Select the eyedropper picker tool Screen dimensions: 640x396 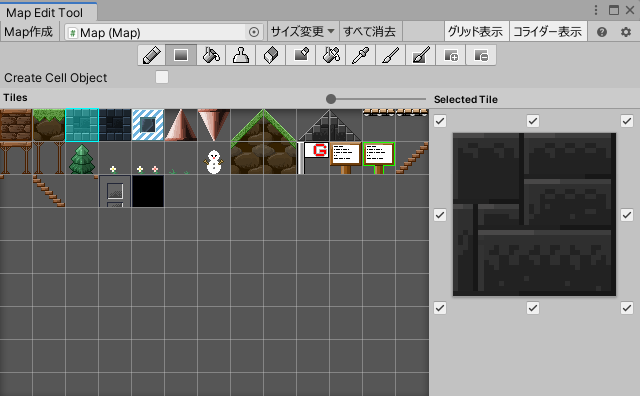[361, 55]
